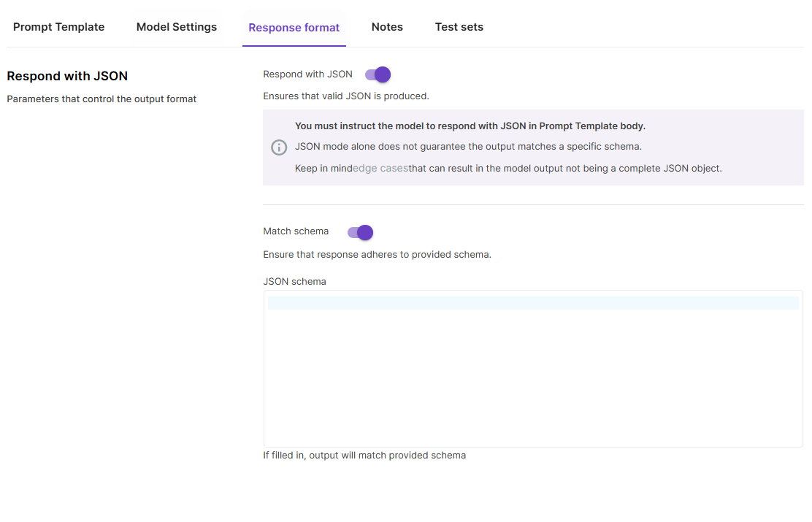
Task: Click inside the JSON schema editor field
Action: click(533, 369)
